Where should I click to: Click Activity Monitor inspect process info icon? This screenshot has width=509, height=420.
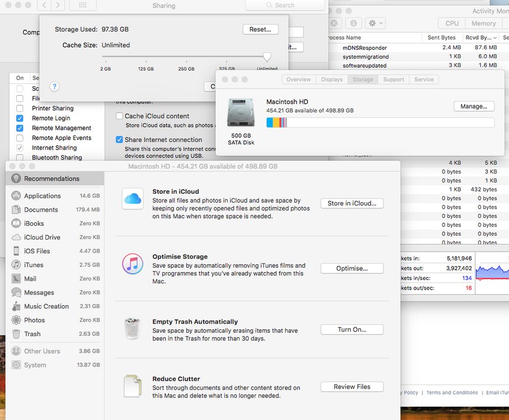(x=354, y=24)
